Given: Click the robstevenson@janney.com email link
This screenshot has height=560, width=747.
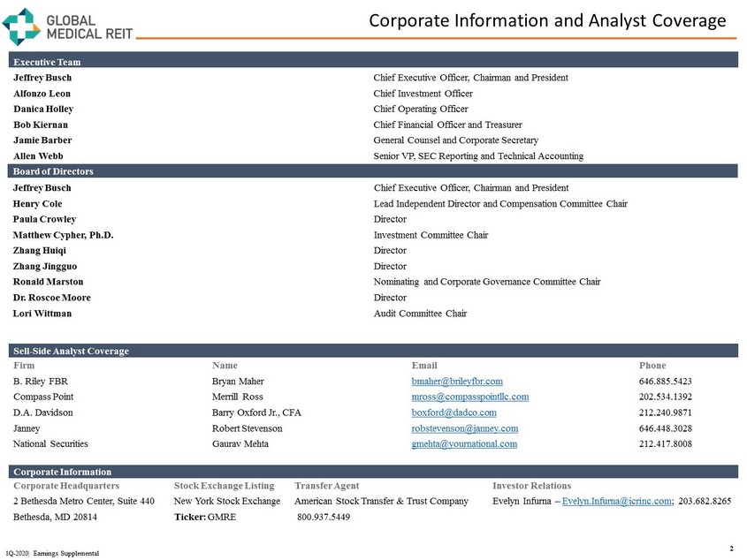Looking at the screenshot, I should click(464, 428).
